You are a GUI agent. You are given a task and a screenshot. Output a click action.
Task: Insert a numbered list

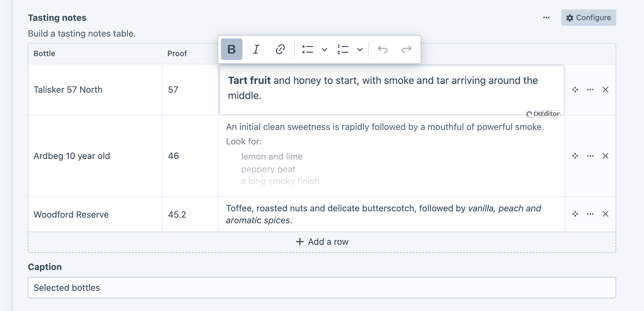tap(343, 49)
